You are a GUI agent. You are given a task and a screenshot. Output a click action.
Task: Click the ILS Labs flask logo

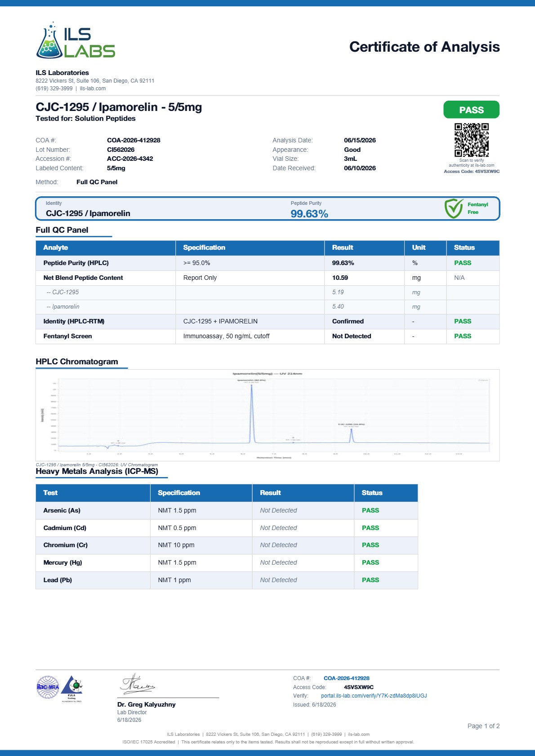(x=76, y=40)
